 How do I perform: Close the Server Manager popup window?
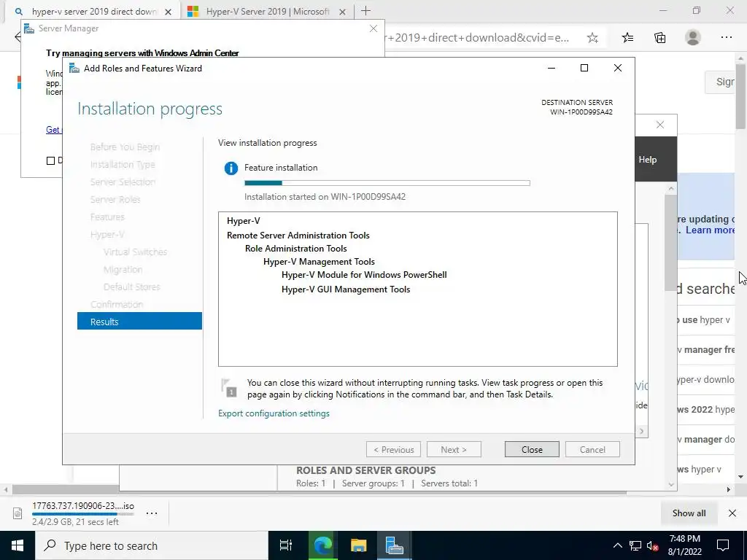click(x=373, y=28)
